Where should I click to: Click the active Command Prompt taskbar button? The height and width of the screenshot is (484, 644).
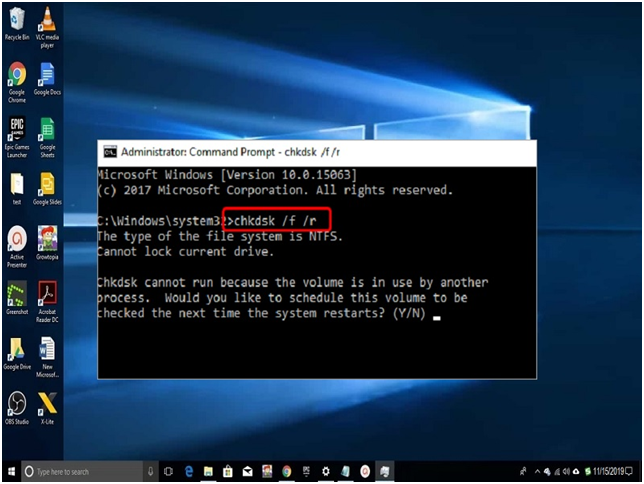tap(384, 471)
